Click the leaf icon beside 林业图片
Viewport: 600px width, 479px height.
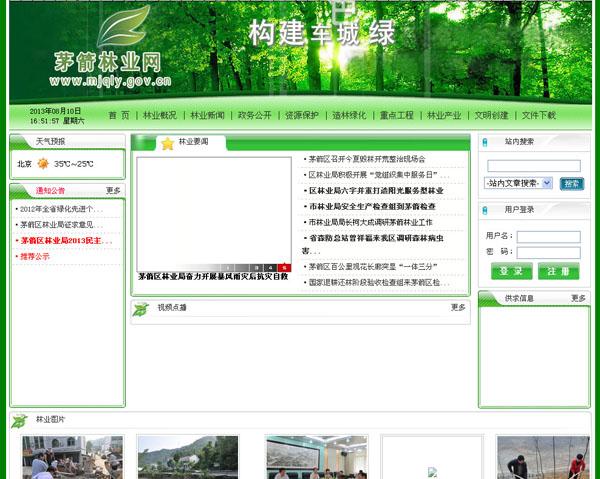19,421
